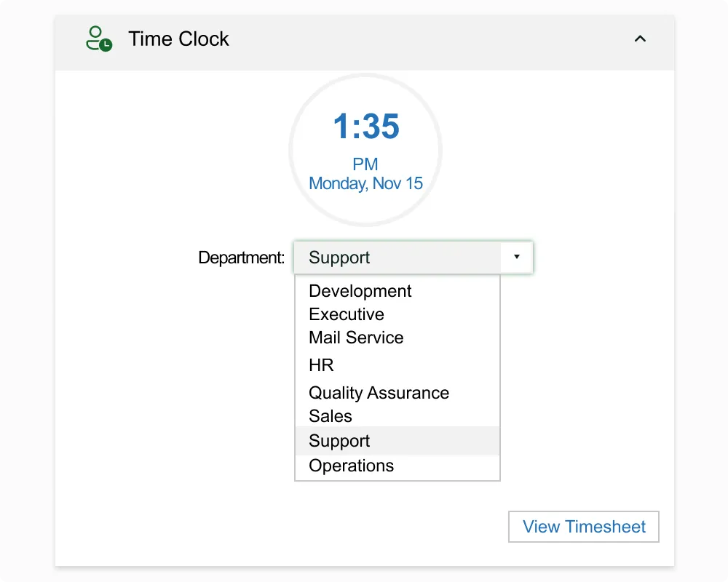Choose Quality Assurance from the list
The width and height of the screenshot is (728, 582).
(x=379, y=393)
